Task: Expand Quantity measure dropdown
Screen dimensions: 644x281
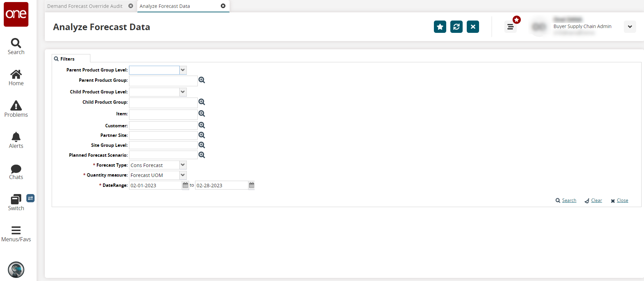Action: point(183,175)
